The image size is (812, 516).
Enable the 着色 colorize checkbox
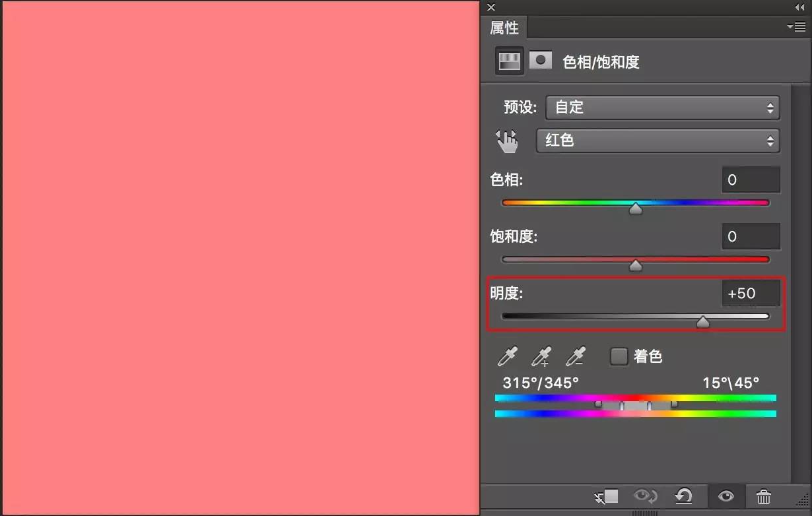[619, 356]
